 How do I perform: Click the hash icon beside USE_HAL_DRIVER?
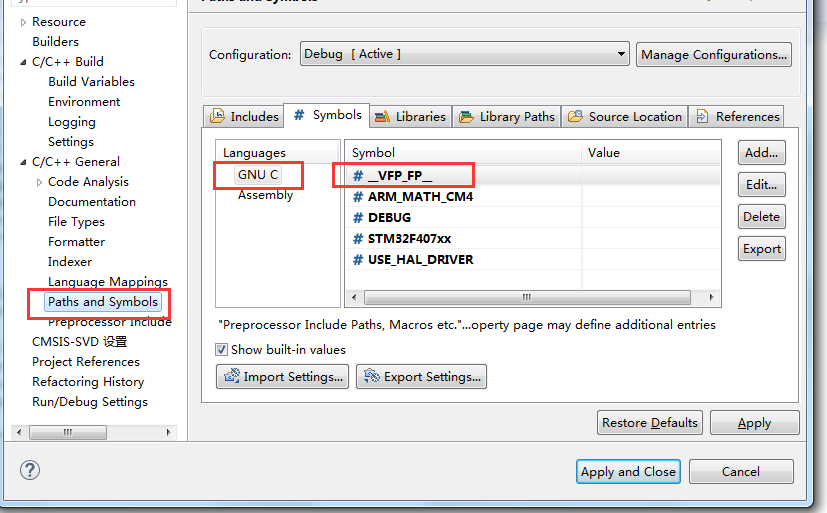[358, 260]
